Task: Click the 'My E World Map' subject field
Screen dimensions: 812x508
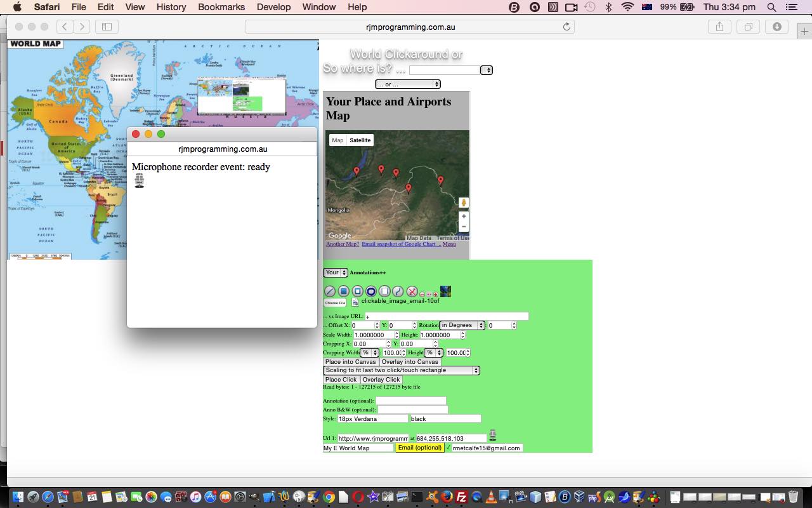Action: 358,448
